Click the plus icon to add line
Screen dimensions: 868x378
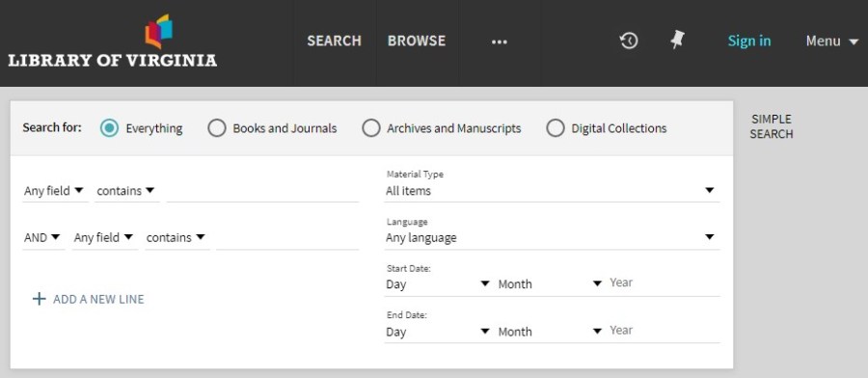39,300
